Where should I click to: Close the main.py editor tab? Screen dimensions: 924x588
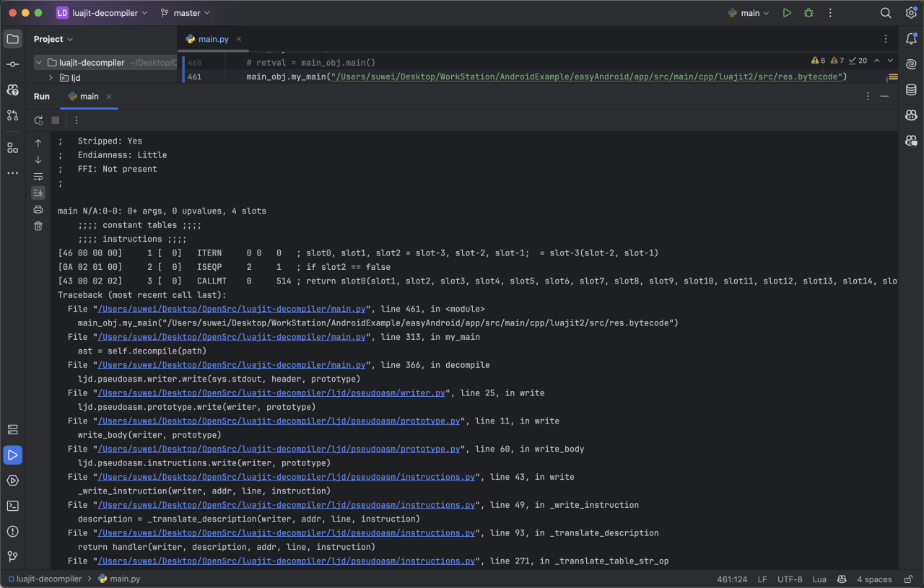[239, 39]
